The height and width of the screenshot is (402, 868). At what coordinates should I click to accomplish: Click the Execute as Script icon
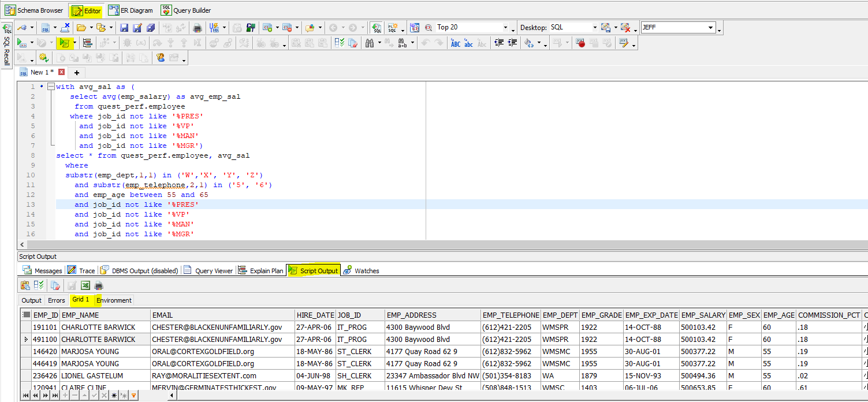click(x=64, y=43)
